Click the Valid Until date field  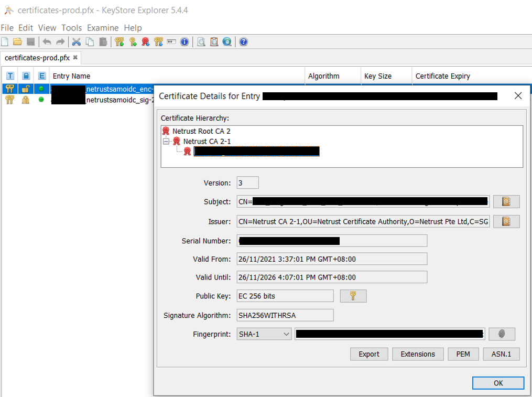point(332,277)
